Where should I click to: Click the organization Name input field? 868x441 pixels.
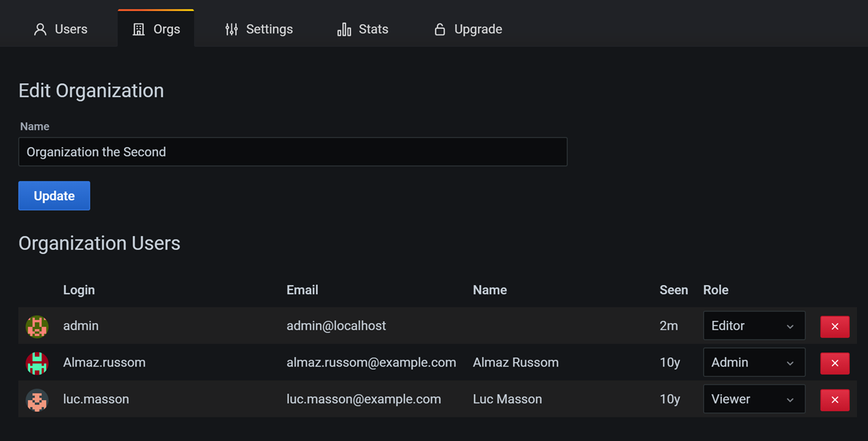tap(293, 151)
